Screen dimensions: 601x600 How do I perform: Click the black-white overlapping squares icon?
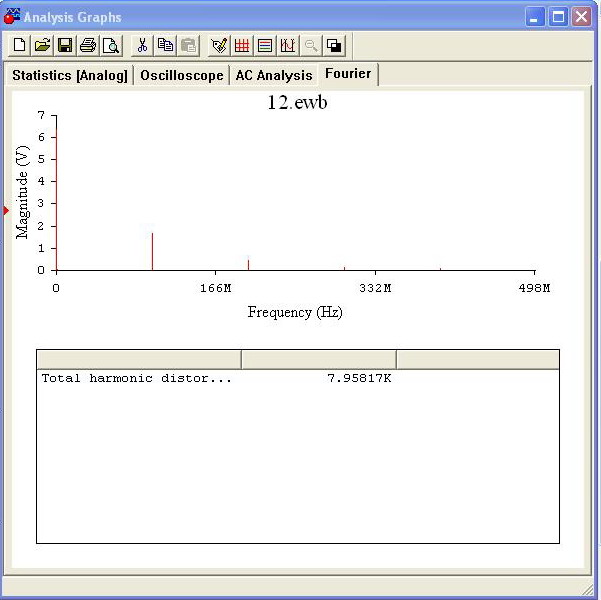[x=334, y=46]
